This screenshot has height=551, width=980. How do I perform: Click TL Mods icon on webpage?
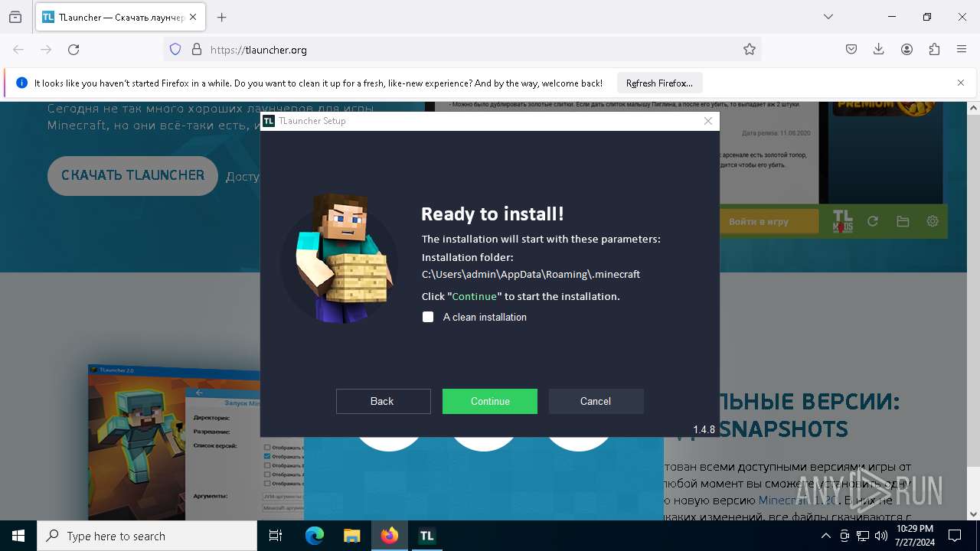842,221
